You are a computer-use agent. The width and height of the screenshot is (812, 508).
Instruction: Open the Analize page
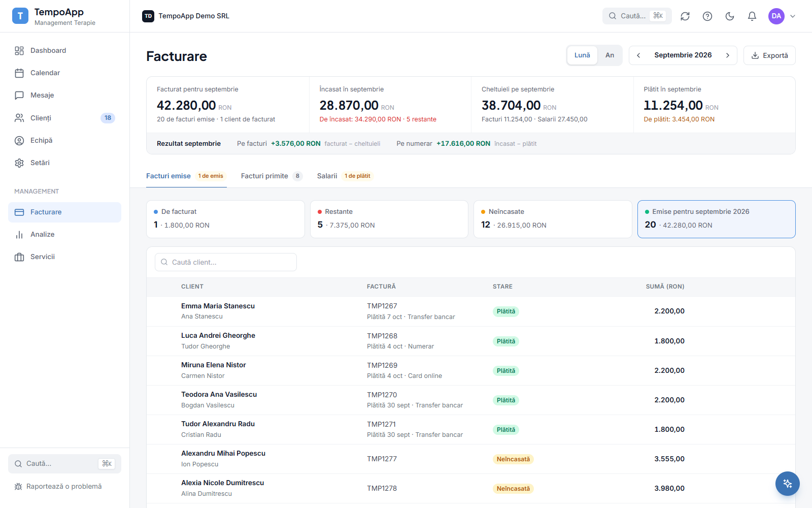64,234
